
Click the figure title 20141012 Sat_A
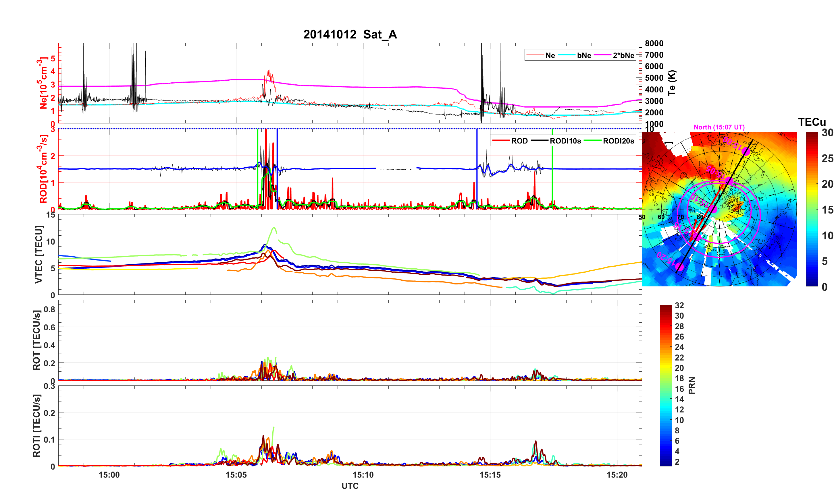coord(350,34)
